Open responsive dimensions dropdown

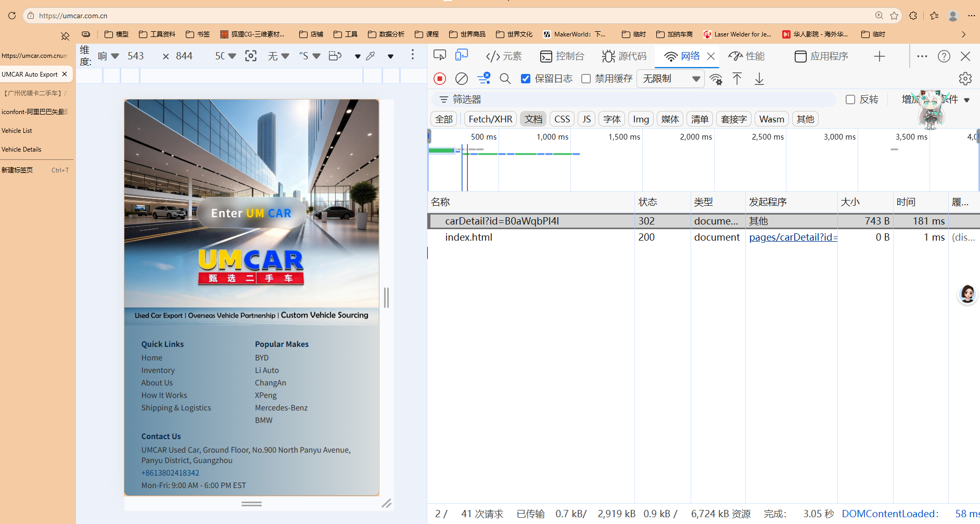click(108, 56)
